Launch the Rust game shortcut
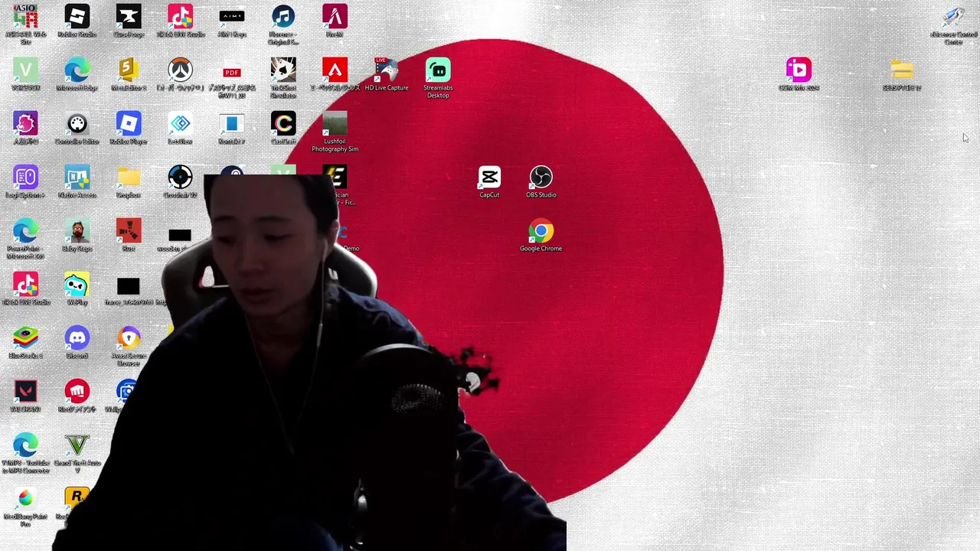 click(x=129, y=231)
